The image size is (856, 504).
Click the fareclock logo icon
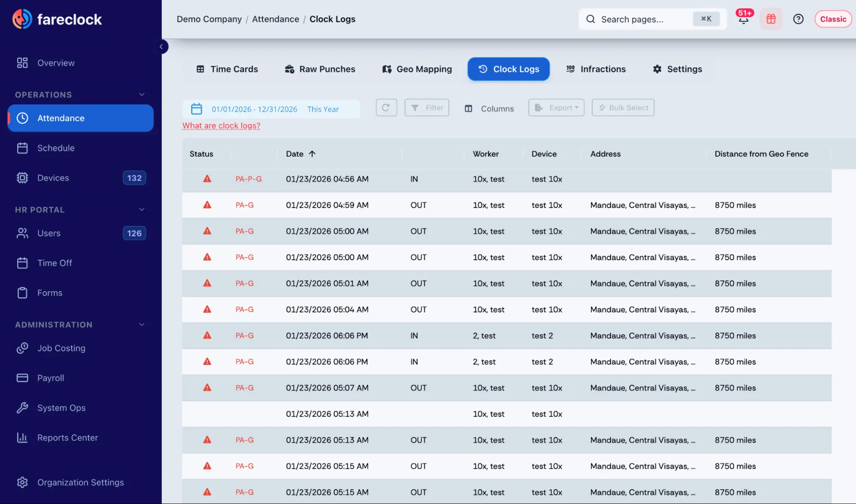[22, 19]
